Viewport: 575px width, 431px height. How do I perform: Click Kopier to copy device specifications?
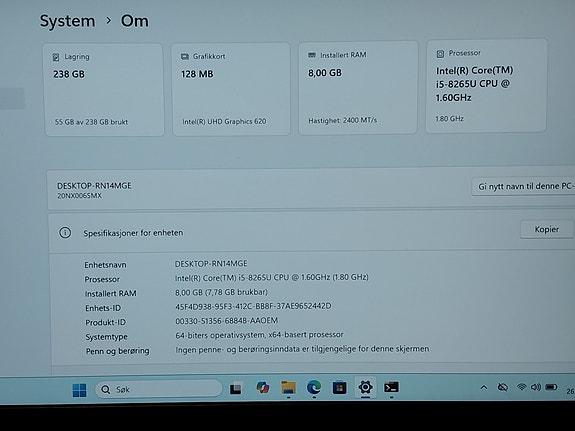(546, 229)
